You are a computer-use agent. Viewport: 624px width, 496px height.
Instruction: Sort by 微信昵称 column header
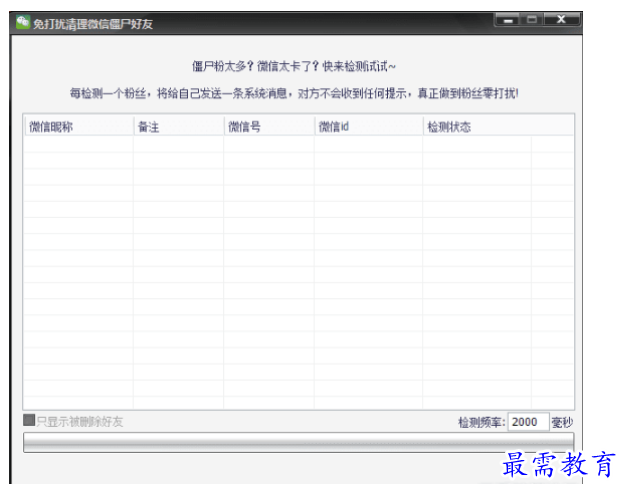click(79, 127)
